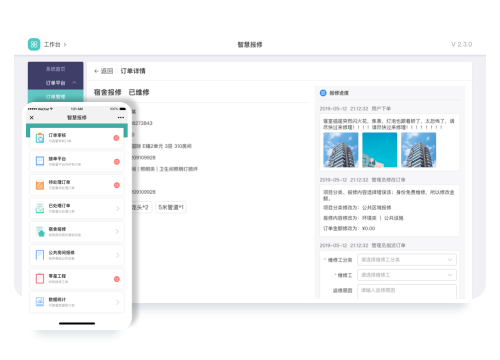Tap the orange 待处理订单 icon
Viewport: 500px width, 360px height.
pos(40,185)
